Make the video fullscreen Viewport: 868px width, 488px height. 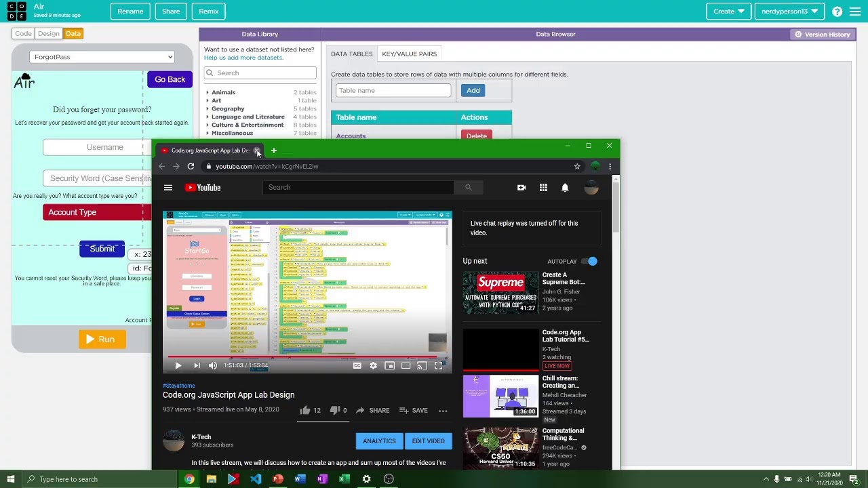[x=439, y=366]
